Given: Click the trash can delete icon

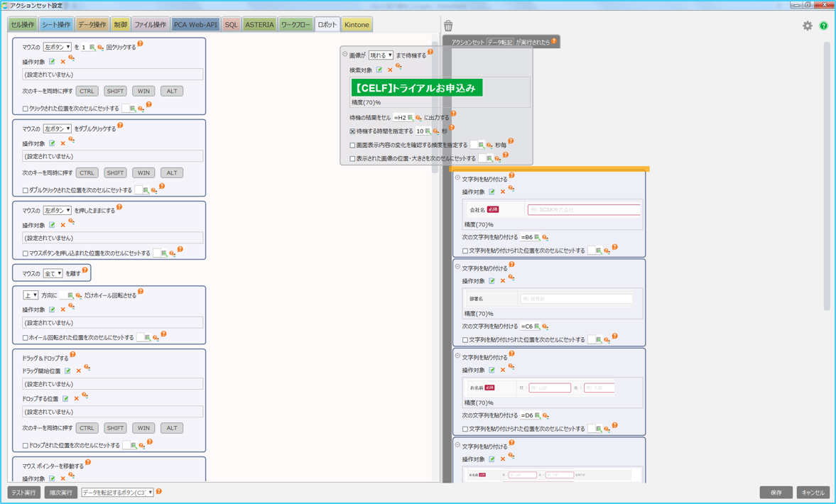Looking at the screenshot, I should [x=448, y=26].
